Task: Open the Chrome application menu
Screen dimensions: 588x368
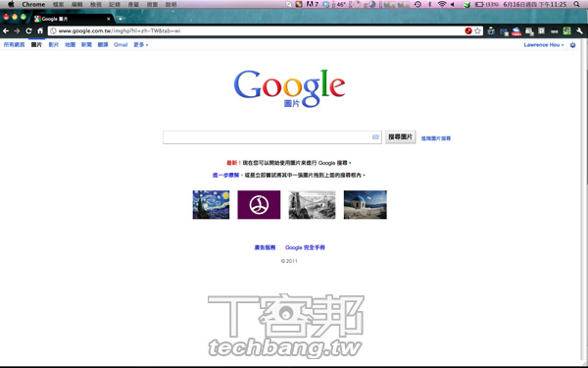Action: (33, 4)
